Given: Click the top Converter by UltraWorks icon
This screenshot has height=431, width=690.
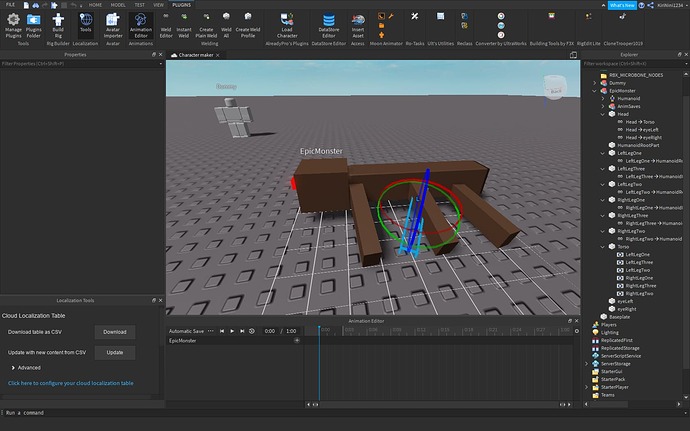Looking at the screenshot, I should (501, 16).
